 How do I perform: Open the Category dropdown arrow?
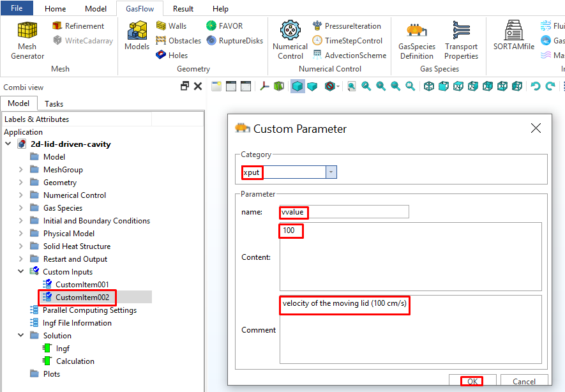pyautogui.click(x=331, y=172)
